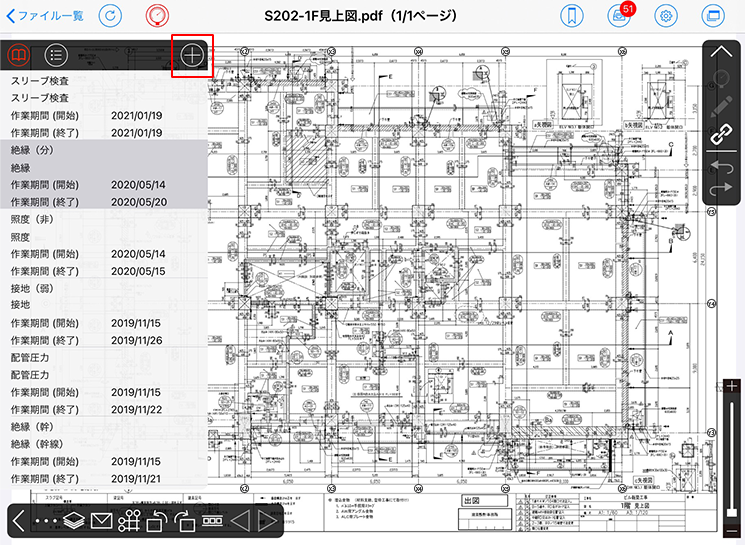Select the pencil tool in right palette
This screenshot has height=545, width=745.
722,106
